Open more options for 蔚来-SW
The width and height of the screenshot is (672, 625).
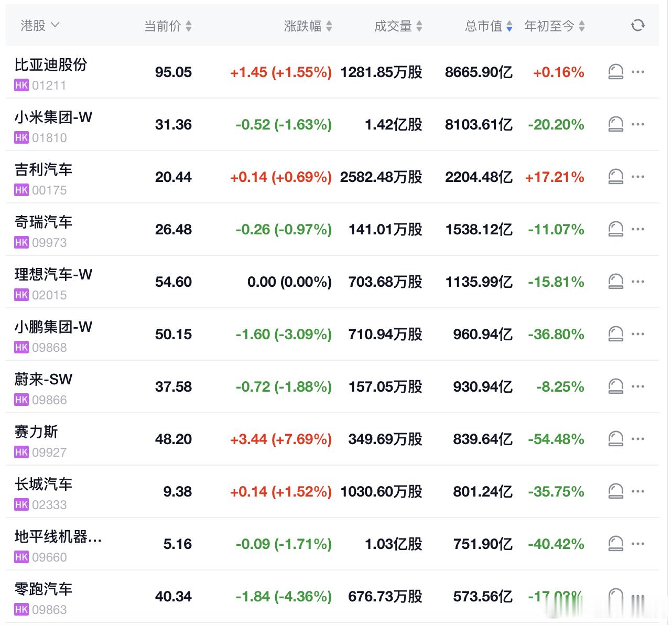tap(638, 386)
